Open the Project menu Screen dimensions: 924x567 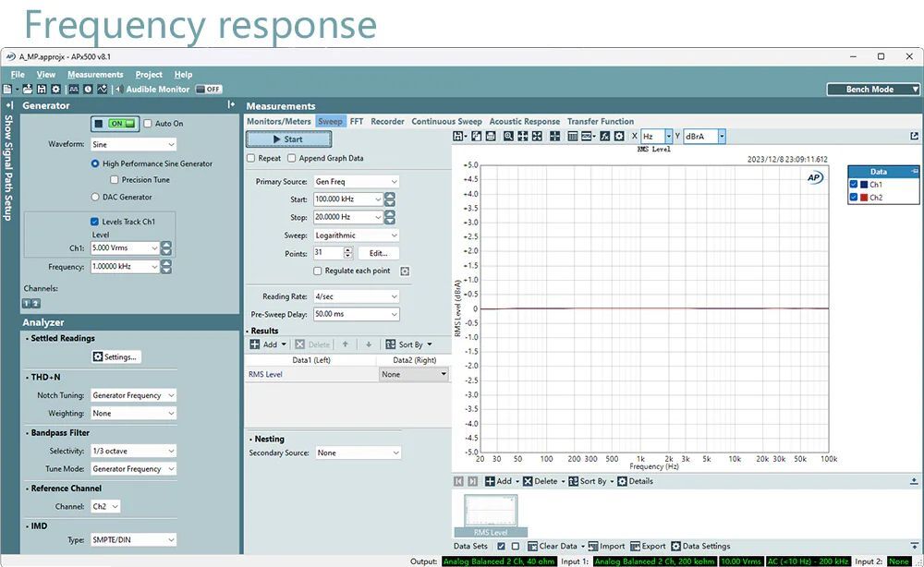coord(149,75)
